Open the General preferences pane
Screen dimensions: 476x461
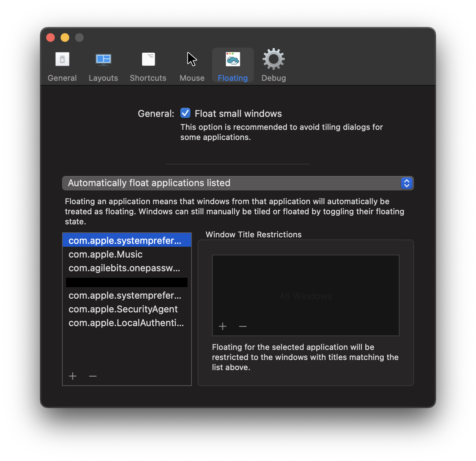[62, 66]
